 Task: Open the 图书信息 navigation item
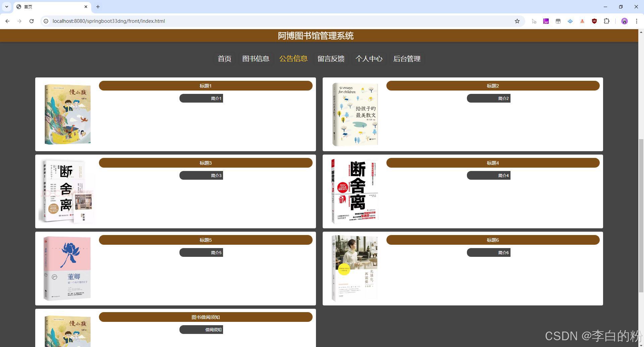(256, 59)
